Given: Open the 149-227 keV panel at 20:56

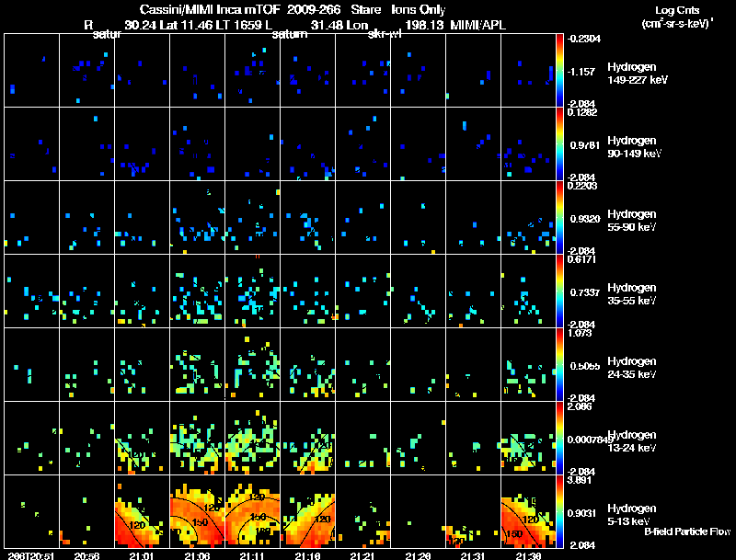Looking at the screenshot, I should tap(86, 70).
